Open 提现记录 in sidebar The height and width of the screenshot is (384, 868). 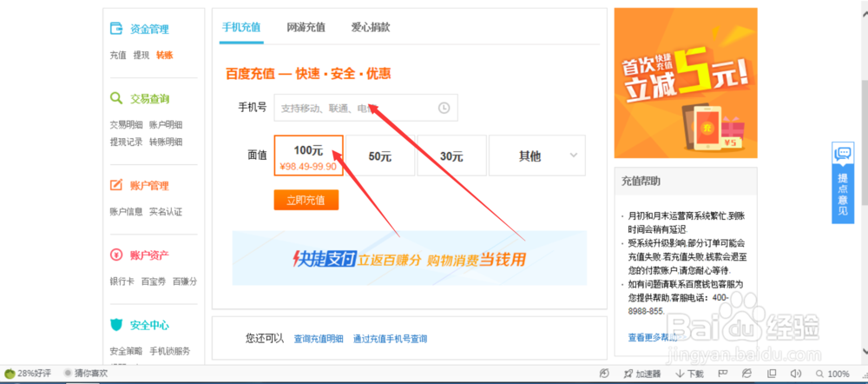coord(126,142)
